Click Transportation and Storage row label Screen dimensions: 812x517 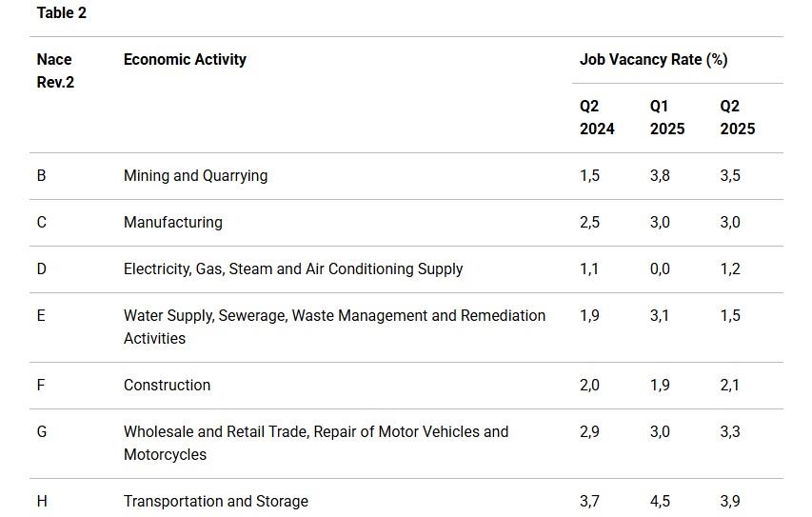pos(216,501)
